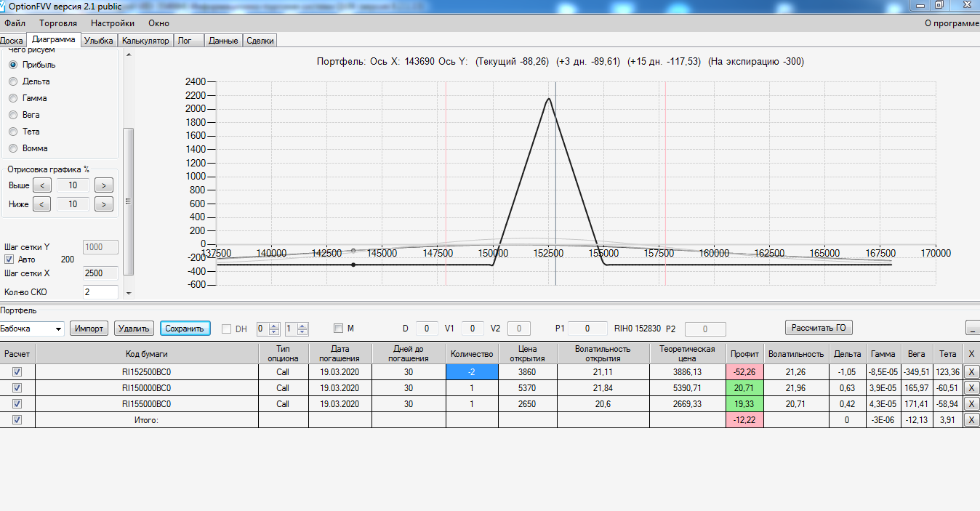
Task: Open the О программе menu
Action: (x=952, y=23)
